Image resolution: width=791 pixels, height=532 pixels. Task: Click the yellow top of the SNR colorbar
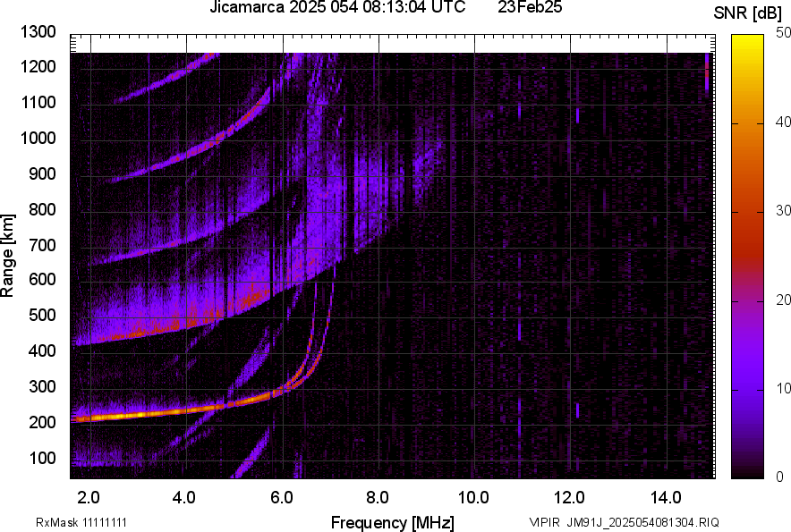pyautogui.click(x=746, y=40)
